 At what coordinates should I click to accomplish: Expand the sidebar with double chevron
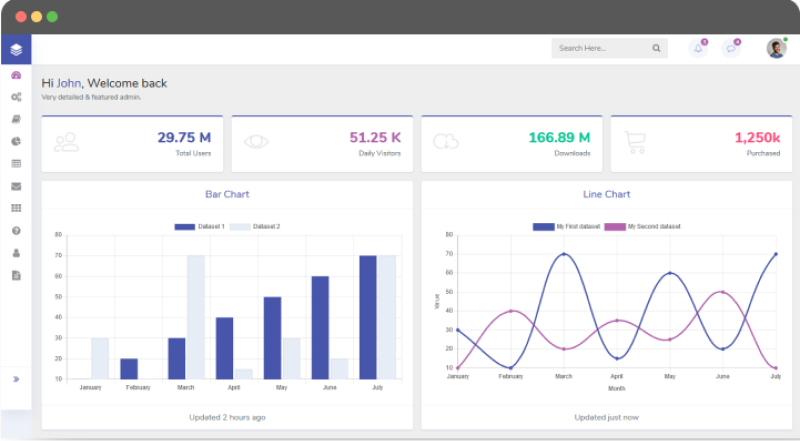tap(16, 379)
